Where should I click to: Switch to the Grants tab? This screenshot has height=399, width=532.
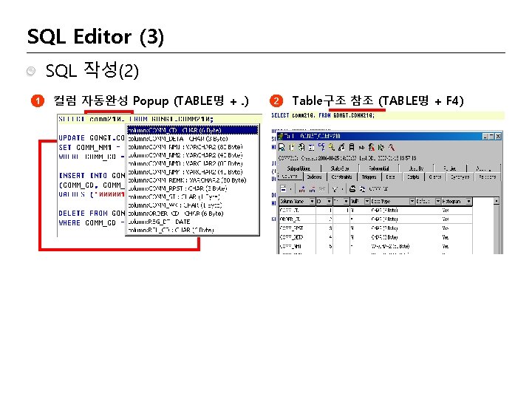tap(435, 177)
